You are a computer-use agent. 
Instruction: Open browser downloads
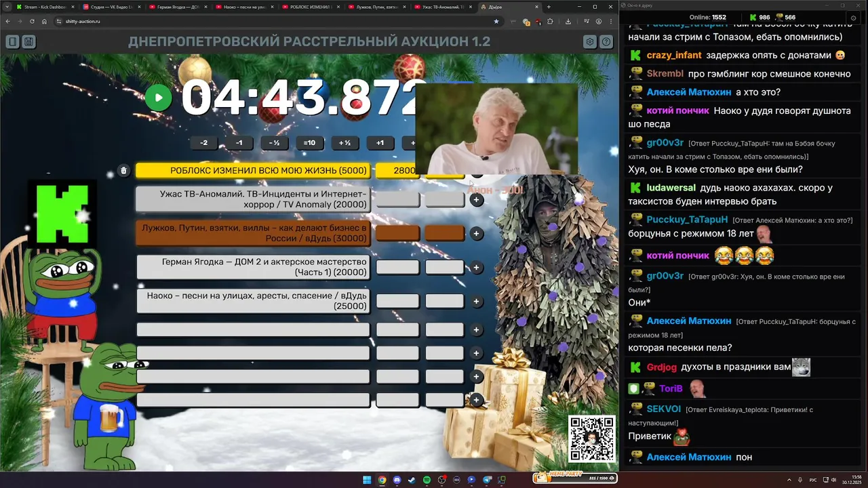click(x=568, y=22)
